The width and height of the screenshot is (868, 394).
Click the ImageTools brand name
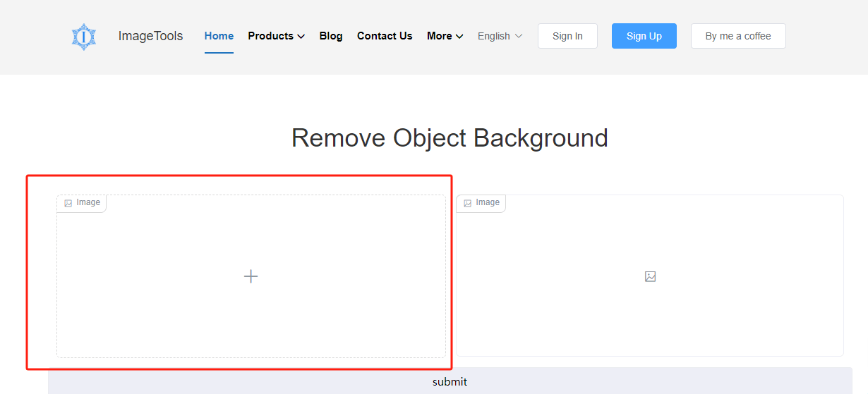click(150, 36)
